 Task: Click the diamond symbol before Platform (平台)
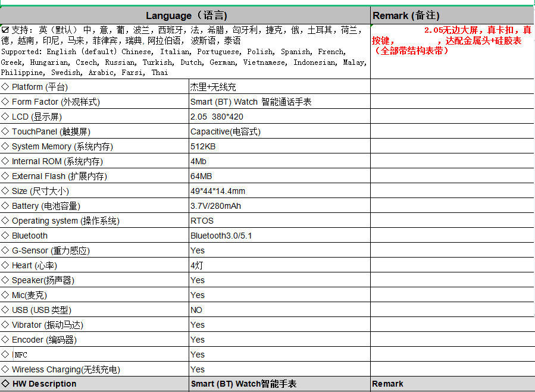pos(5,87)
